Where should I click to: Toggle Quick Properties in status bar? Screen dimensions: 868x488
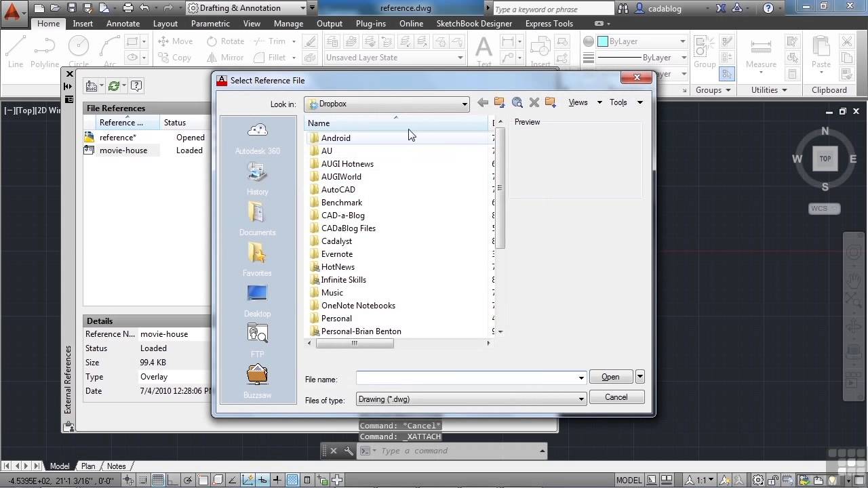(307, 481)
